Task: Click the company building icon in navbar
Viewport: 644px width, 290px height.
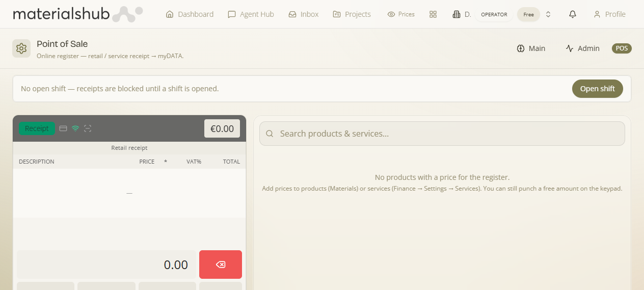Action: click(457, 14)
